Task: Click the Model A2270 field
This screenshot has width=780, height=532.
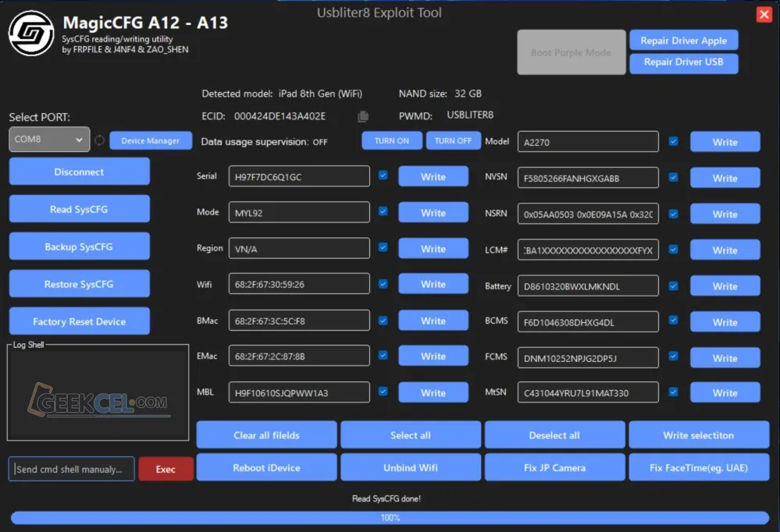Action: coord(588,142)
